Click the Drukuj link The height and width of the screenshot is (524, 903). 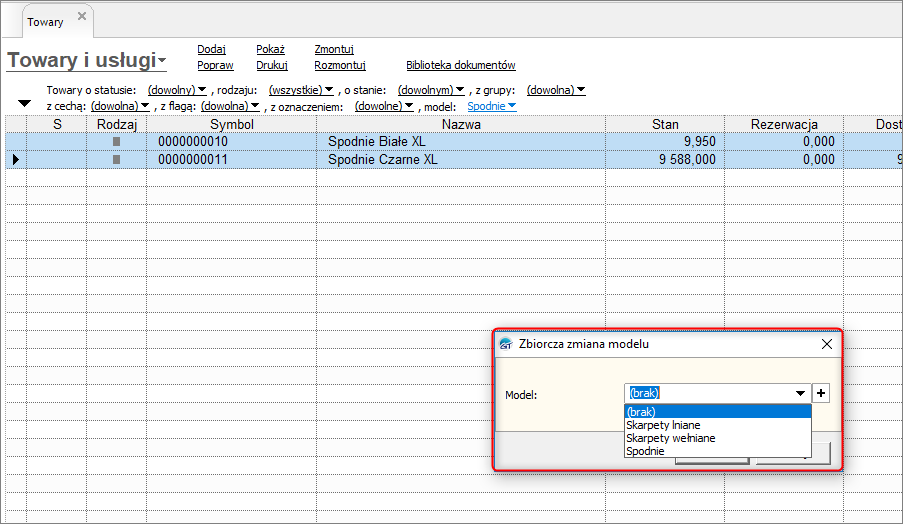click(x=272, y=65)
